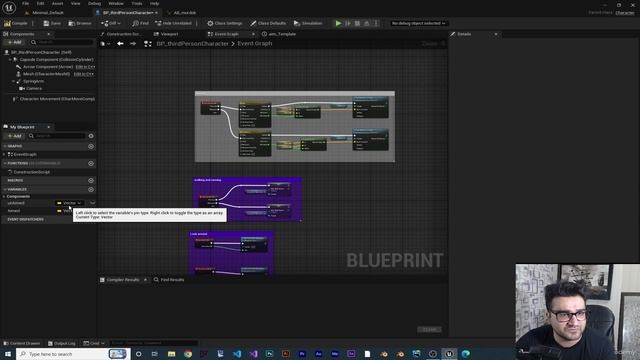Click Edit in C++ link for Mesh

[84, 74]
